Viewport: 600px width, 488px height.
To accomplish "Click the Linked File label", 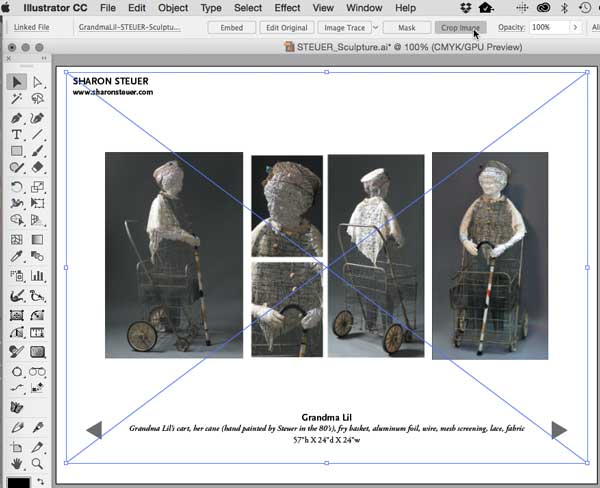I will click(x=31, y=27).
